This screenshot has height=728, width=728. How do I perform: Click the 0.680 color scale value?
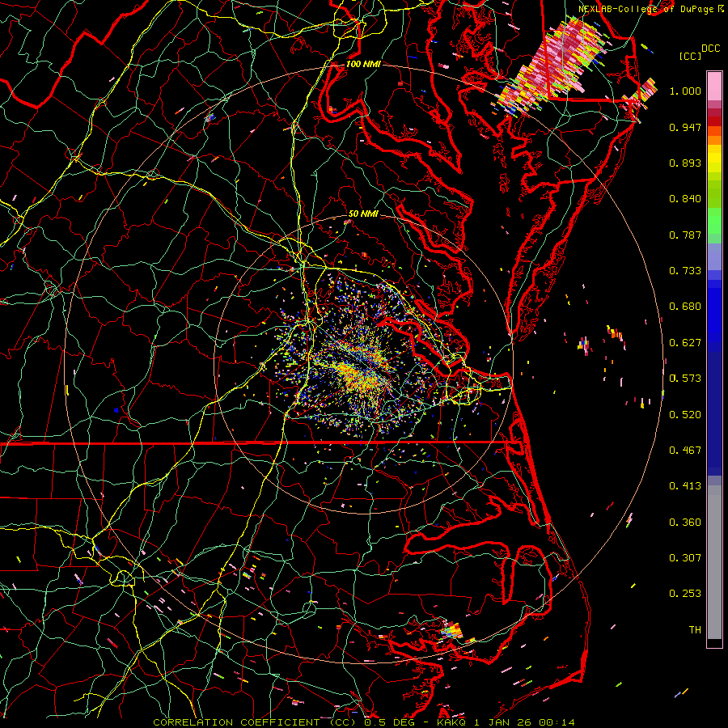click(x=685, y=307)
